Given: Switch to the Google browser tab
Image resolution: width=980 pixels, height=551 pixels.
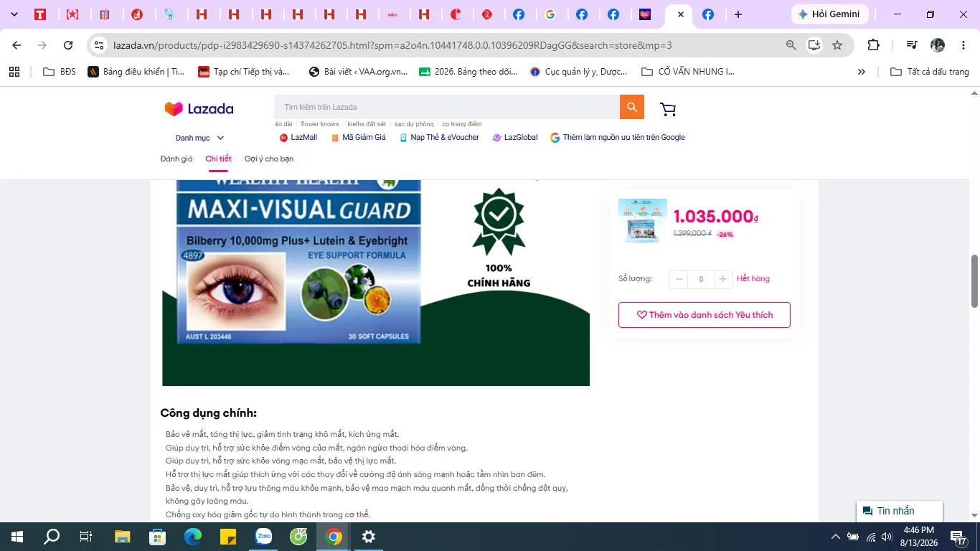Looking at the screenshot, I should (x=550, y=14).
